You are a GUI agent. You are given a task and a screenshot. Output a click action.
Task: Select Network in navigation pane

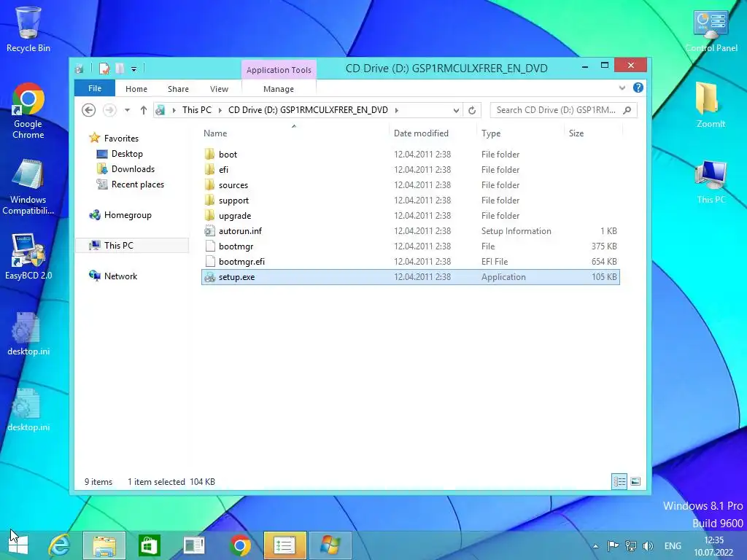[x=120, y=276]
